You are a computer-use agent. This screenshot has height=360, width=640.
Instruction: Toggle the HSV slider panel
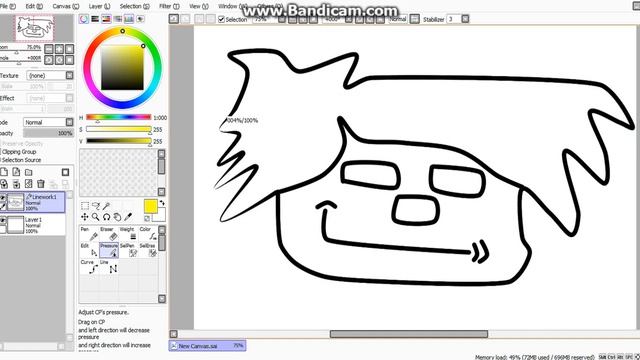click(106, 19)
